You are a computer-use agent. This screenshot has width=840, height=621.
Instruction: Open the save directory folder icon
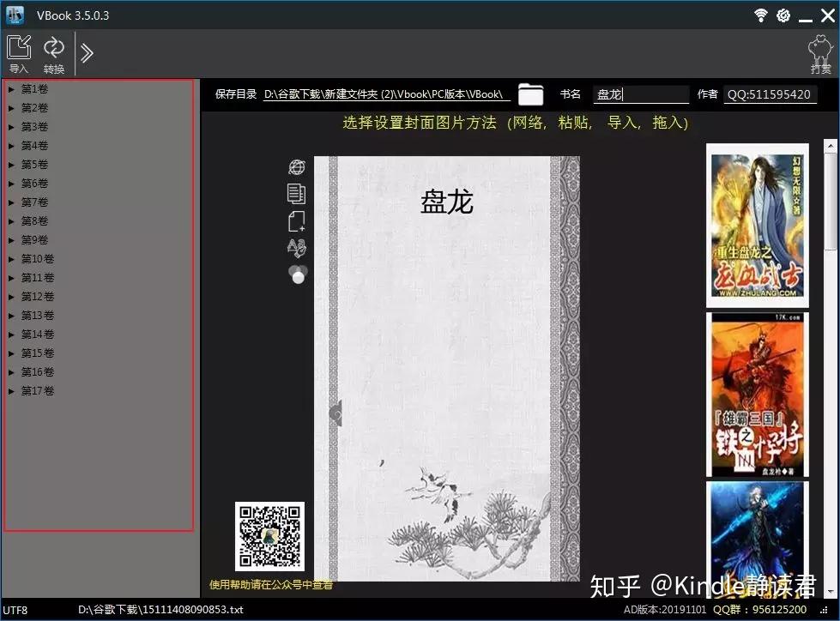(x=530, y=94)
